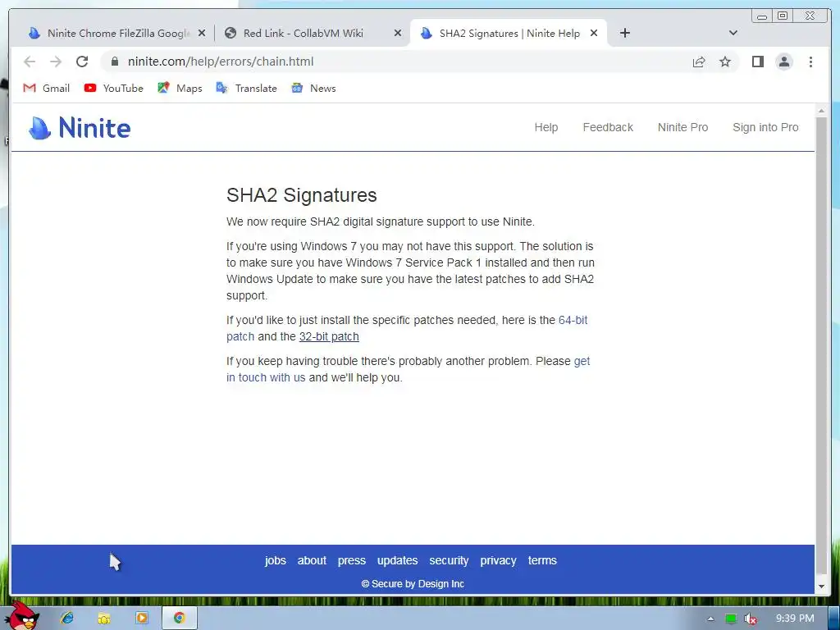Open the News bookmark
Image resolution: width=840 pixels, height=630 pixels.
coord(313,89)
